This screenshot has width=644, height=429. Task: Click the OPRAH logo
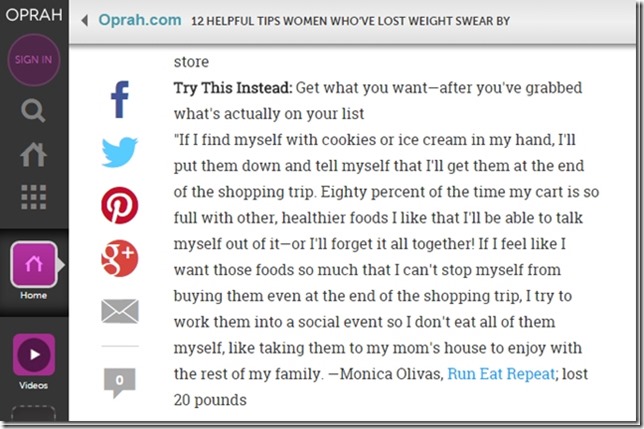pyautogui.click(x=34, y=15)
